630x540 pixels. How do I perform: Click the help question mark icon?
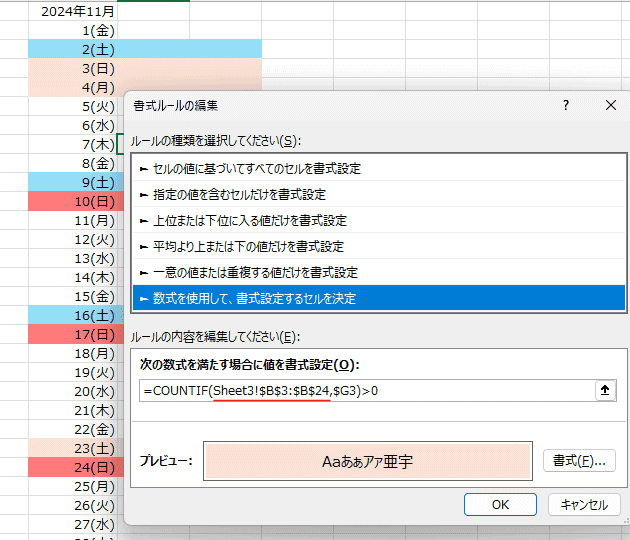tap(566, 105)
